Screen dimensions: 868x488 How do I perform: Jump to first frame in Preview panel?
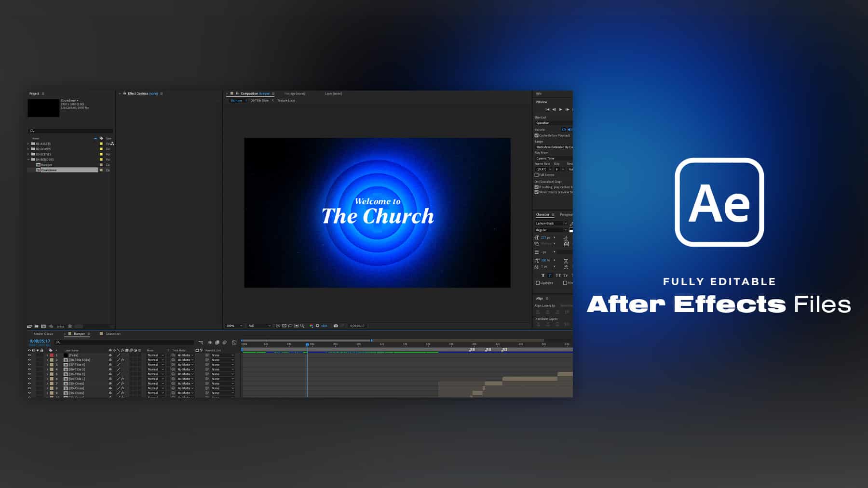point(547,109)
